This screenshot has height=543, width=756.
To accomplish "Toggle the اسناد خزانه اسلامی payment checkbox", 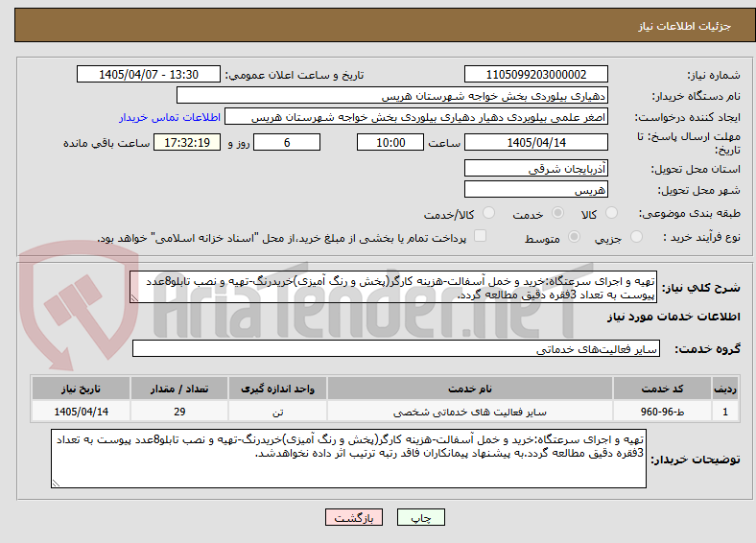I will pyautogui.click(x=481, y=235).
